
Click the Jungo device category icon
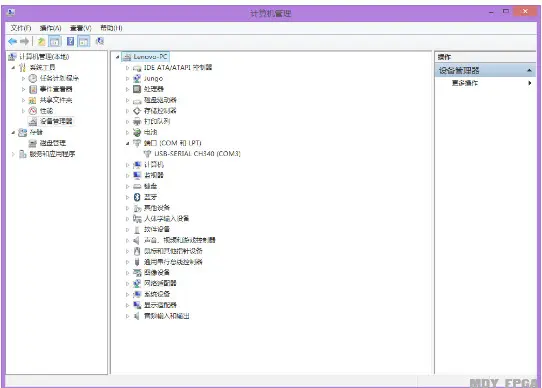pos(137,78)
